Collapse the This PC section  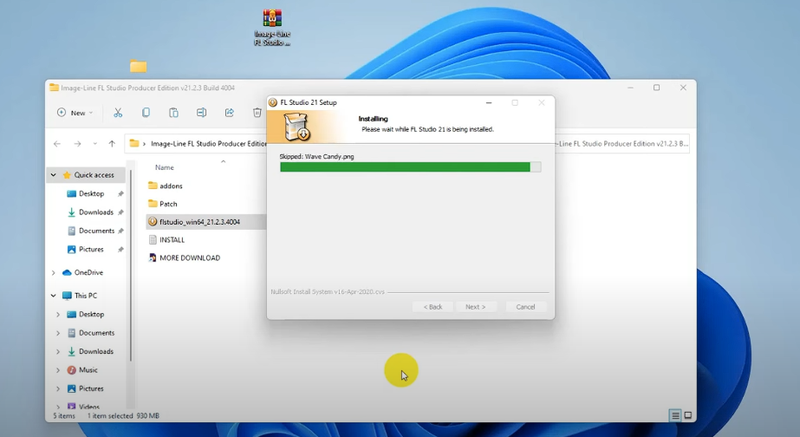click(x=53, y=296)
